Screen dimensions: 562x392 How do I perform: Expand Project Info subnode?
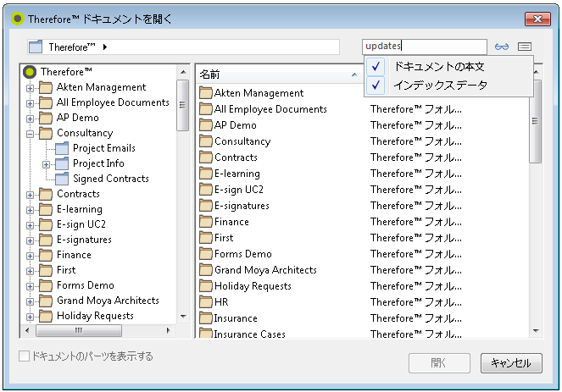(x=47, y=165)
